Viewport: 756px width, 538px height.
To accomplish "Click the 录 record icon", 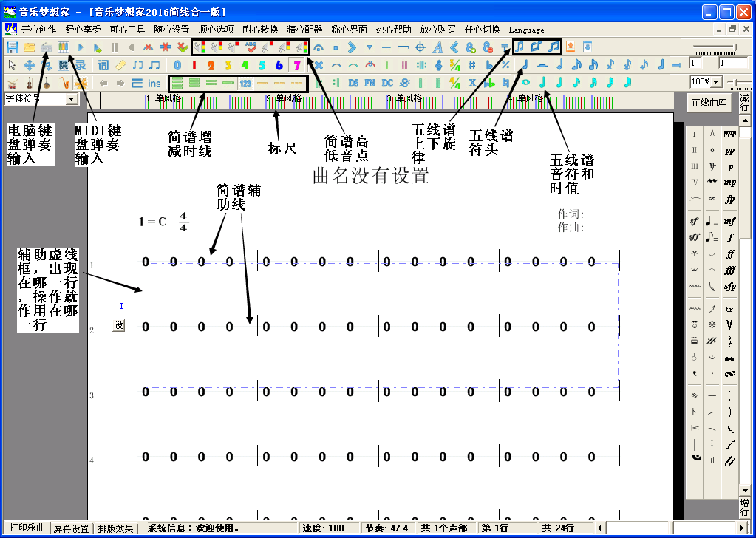I will (x=81, y=64).
